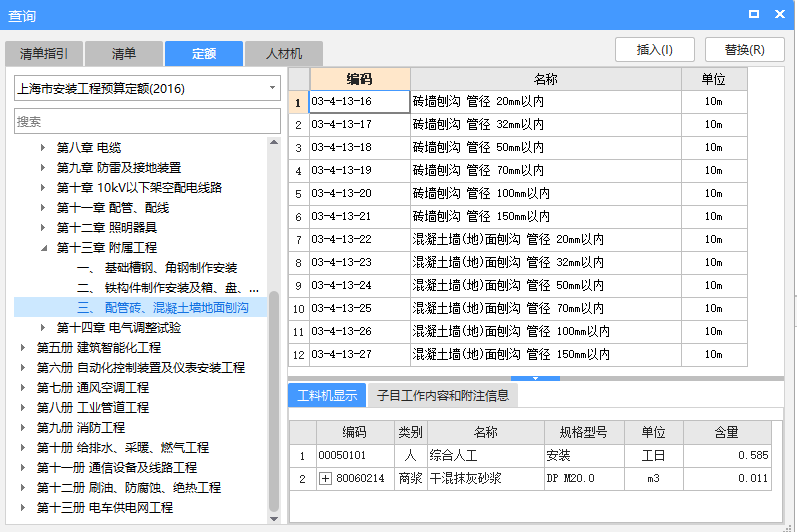
Task: Expand the plus icon beside 80060214
Action: point(325,479)
